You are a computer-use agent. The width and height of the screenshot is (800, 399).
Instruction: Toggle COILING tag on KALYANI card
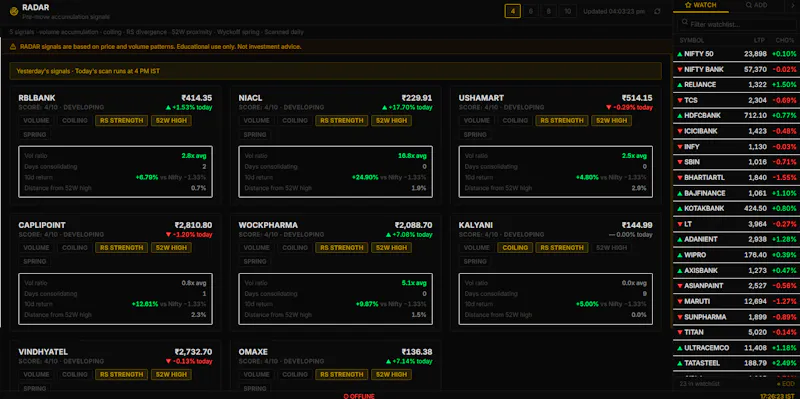click(515, 247)
